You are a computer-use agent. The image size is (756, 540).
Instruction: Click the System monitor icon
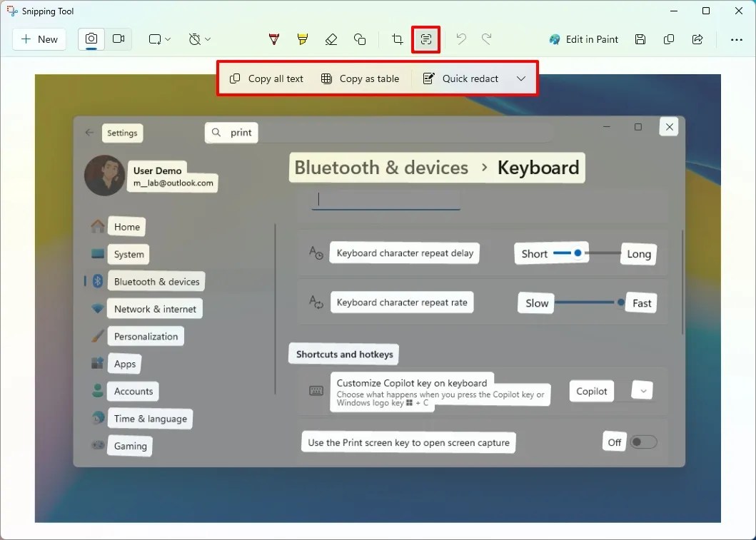coord(97,253)
